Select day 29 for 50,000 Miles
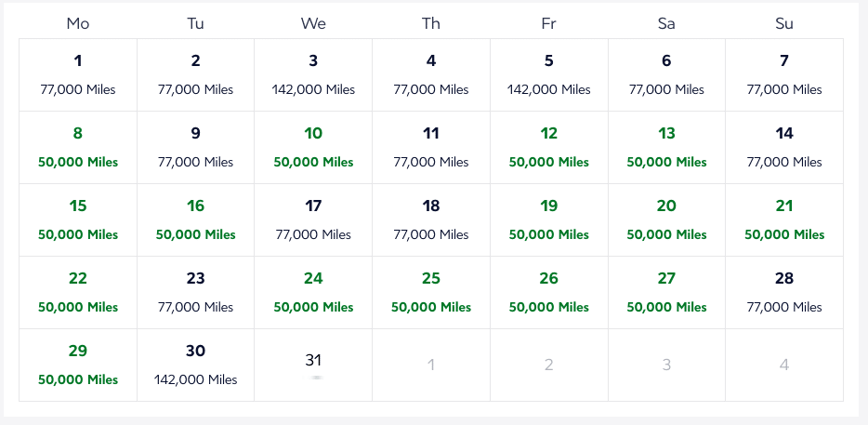The image size is (868, 425). [78, 365]
